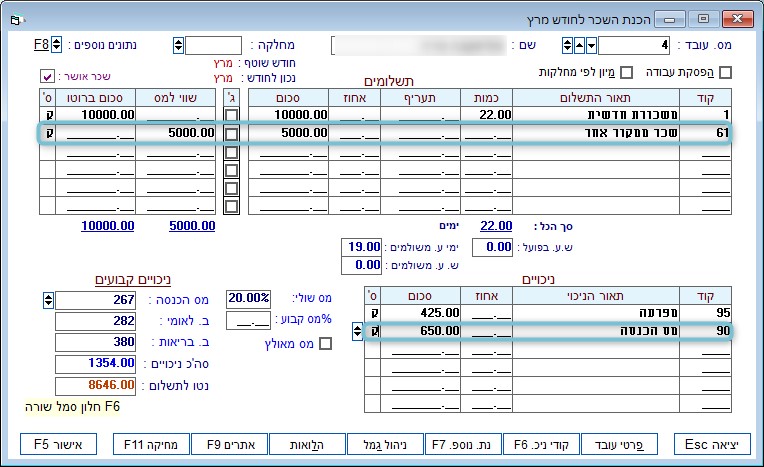Viewport: 764px width, 467px height.
Task: Click taxable value total link 5000.00
Action: [x=192, y=226]
